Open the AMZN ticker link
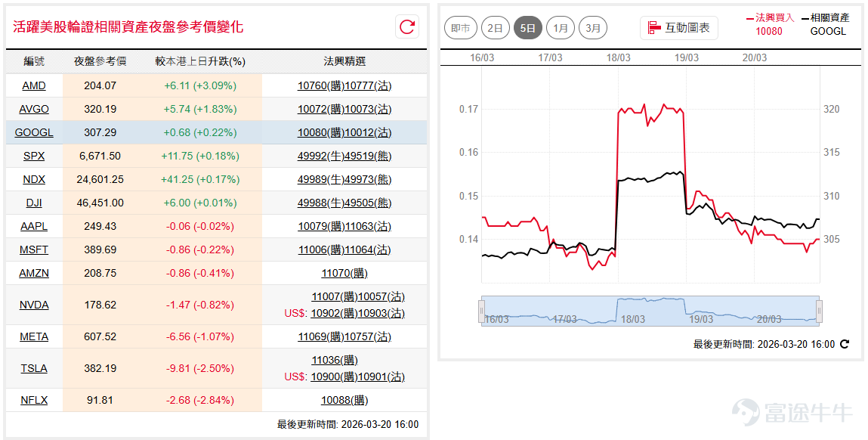The width and height of the screenshot is (868, 440). (34, 273)
